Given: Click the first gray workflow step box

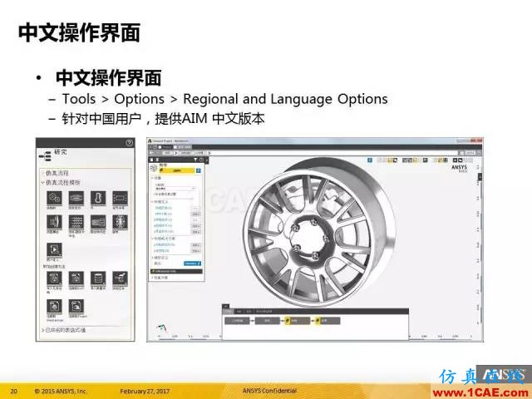Looking at the screenshot, I should coord(237,321).
